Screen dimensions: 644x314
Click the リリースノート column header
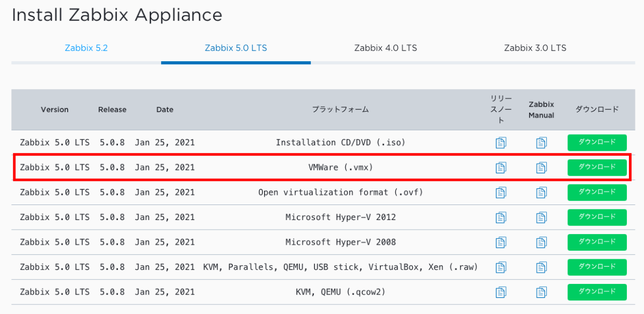click(x=501, y=109)
